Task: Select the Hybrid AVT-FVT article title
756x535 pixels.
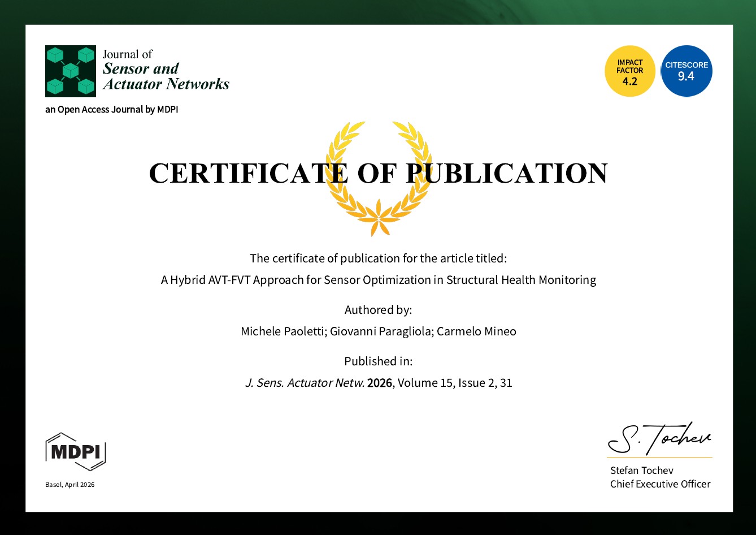Action: point(378,280)
